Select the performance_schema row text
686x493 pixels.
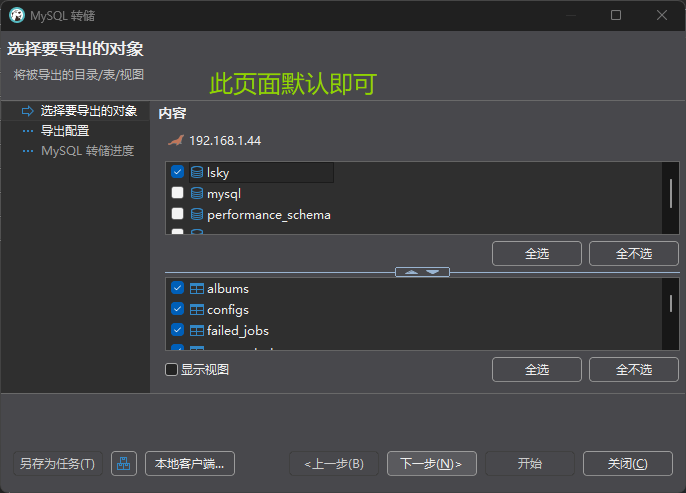tap(269, 215)
